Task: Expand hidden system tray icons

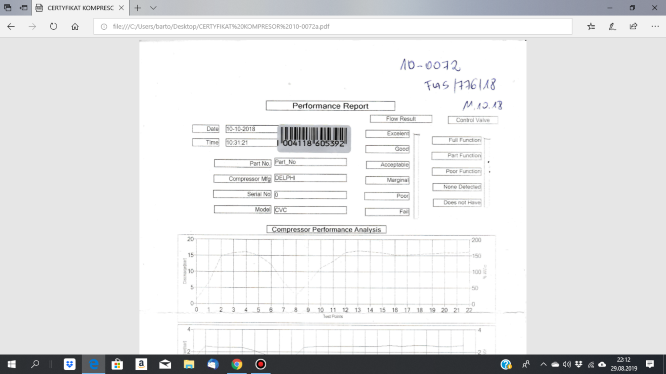Action: click(543, 364)
